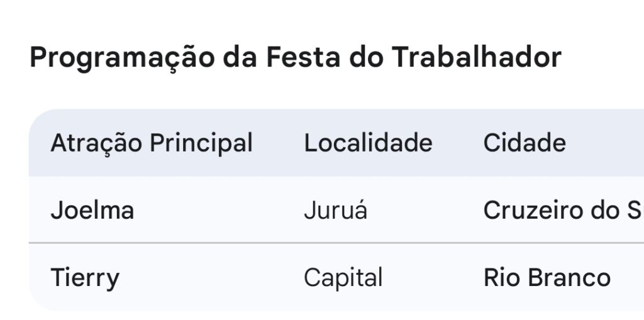Click the "Capital" locality cell
This screenshot has height=320, width=644.
(343, 277)
